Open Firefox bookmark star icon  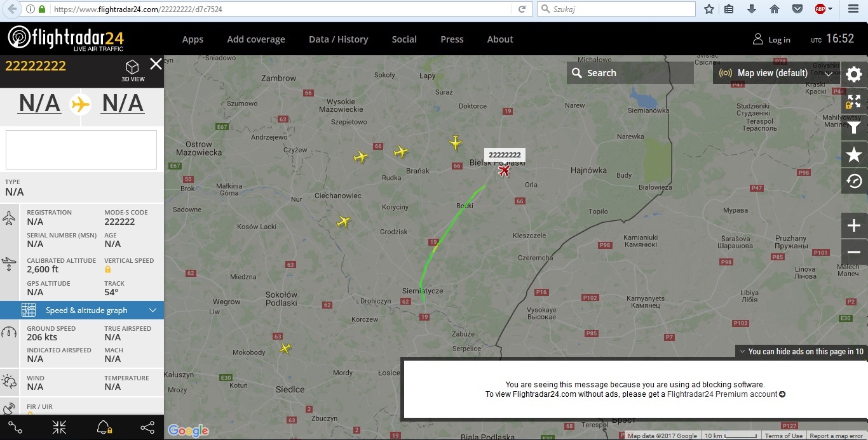tap(709, 9)
